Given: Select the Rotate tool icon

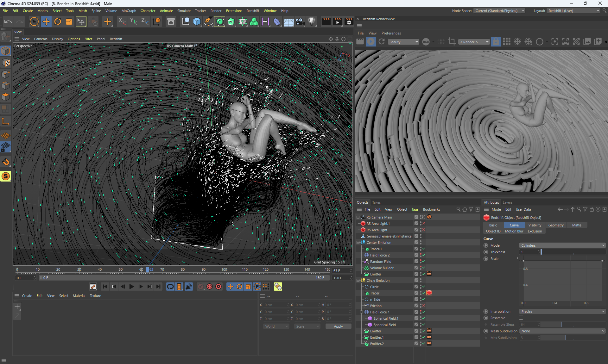Looking at the screenshot, I should [x=58, y=22].
